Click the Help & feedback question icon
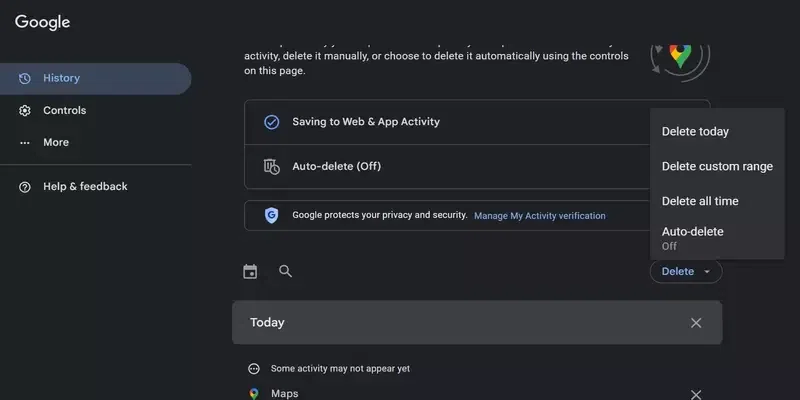 (x=25, y=186)
